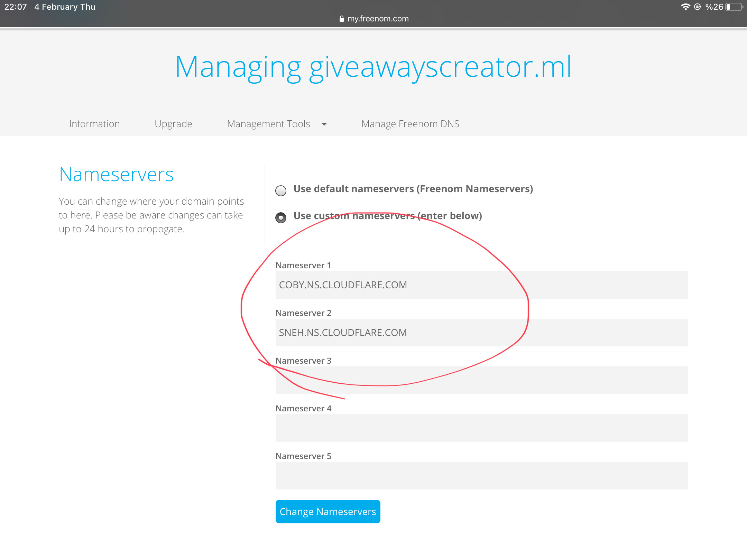Click the empty Nameserver 3 field
This screenshot has height=560, width=747.
coord(482,380)
